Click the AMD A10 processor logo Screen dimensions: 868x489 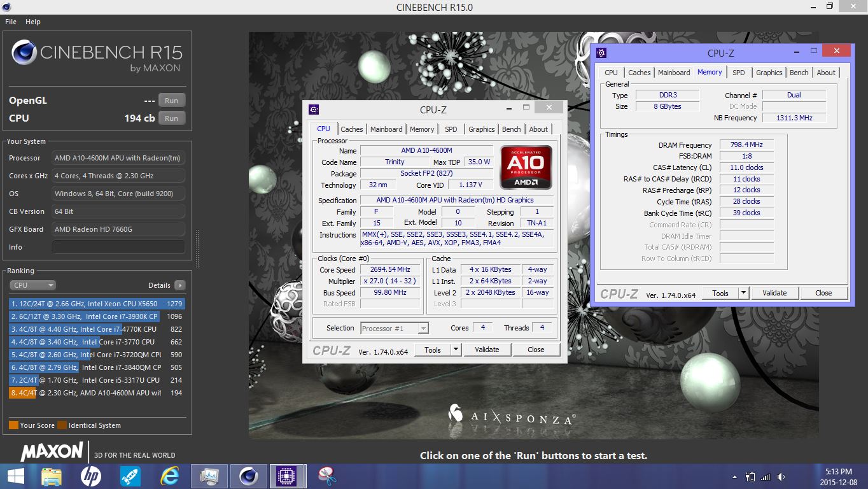[x=526, y=167]
